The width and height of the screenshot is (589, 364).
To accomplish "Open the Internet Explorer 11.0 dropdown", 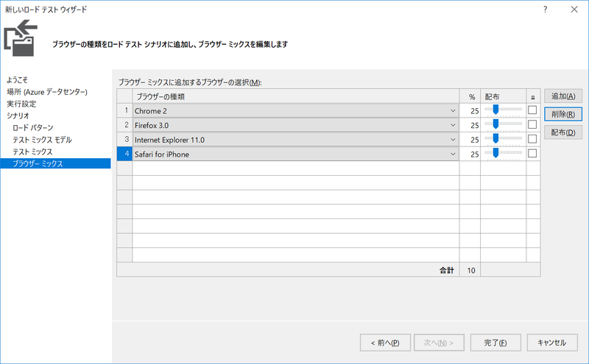I will [x=453, y=140].
